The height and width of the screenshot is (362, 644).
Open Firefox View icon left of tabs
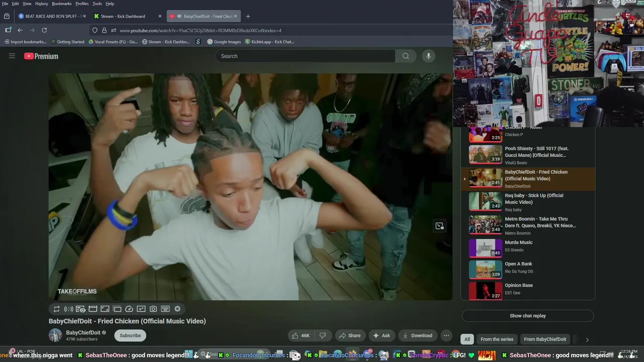[7, 16]
